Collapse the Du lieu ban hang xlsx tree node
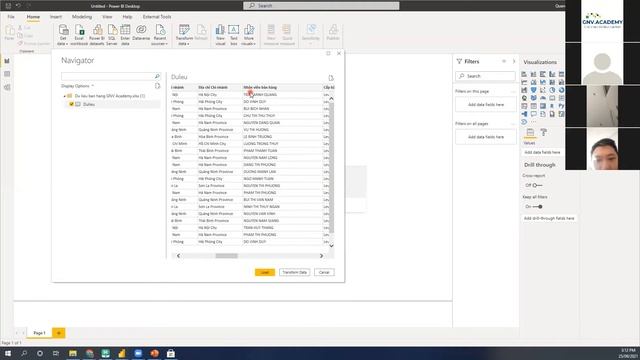The width and height of the screenshot is (640, 360). (x=64, y=96)
